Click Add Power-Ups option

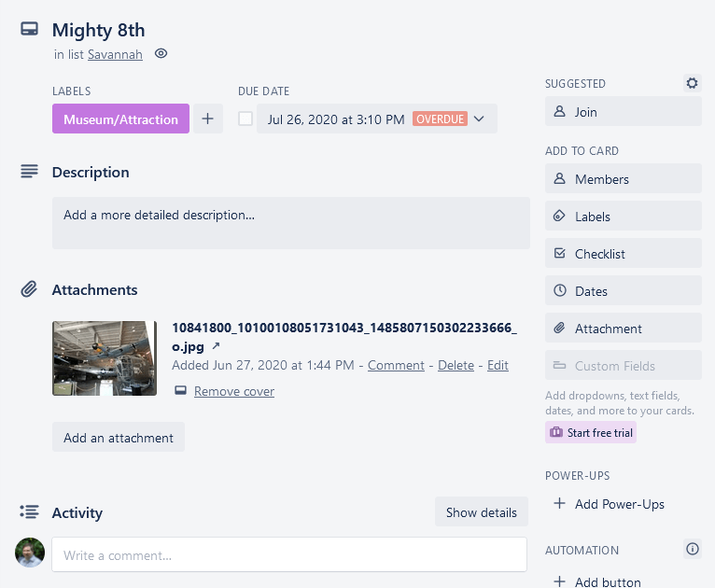(620, 504)
